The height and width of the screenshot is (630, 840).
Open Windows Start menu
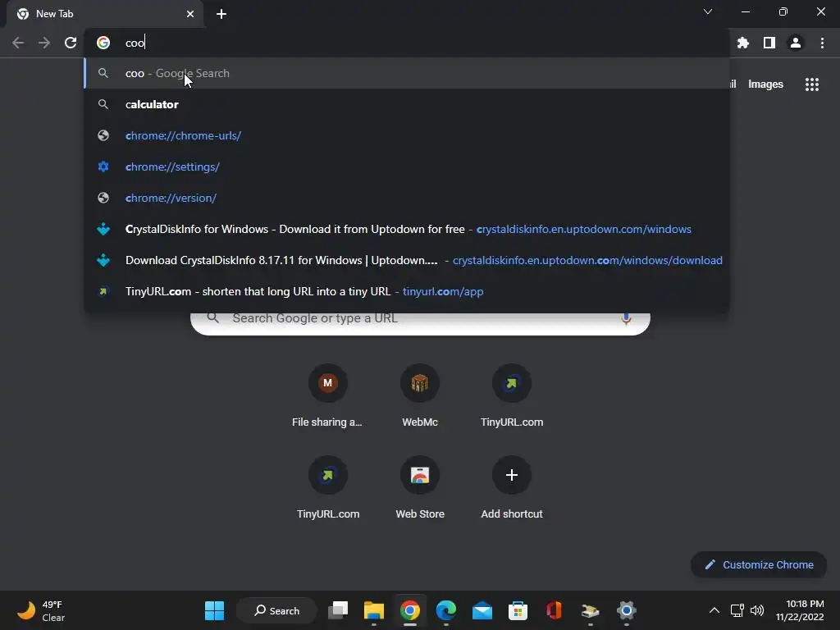point(214,610)
